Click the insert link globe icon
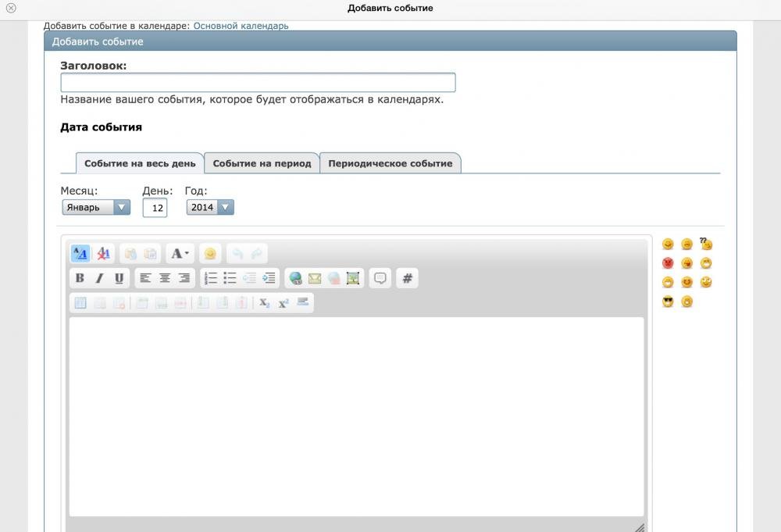 [x=295, y=278]
